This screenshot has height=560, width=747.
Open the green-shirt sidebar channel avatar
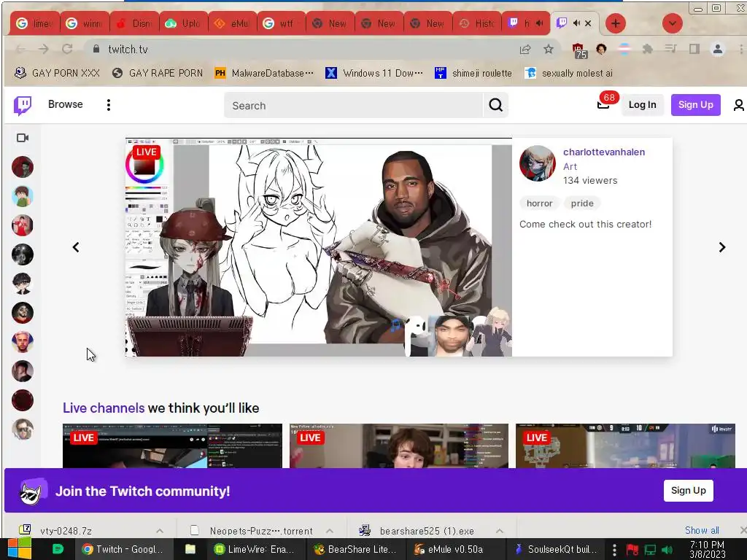click(x=23, y=196)
